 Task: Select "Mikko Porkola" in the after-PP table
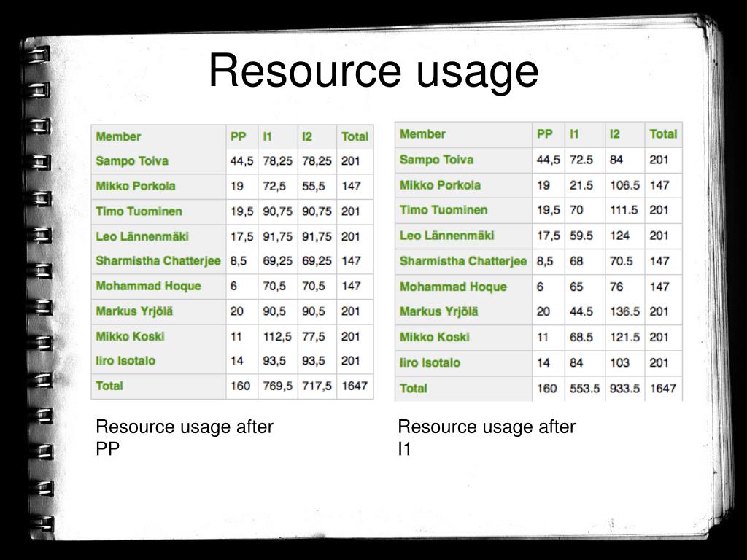pyautogui.click(x=135, y=186)
